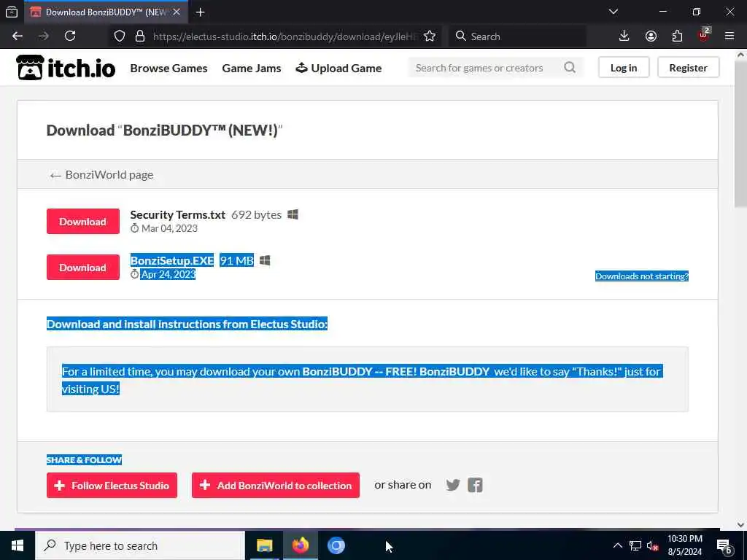Add BonziWorld to collection

275,485
